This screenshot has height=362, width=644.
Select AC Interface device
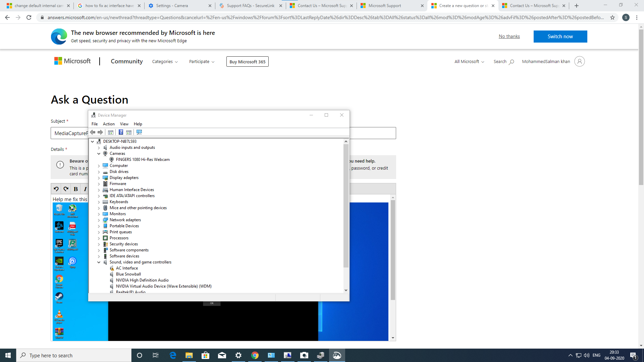[127, 268]
